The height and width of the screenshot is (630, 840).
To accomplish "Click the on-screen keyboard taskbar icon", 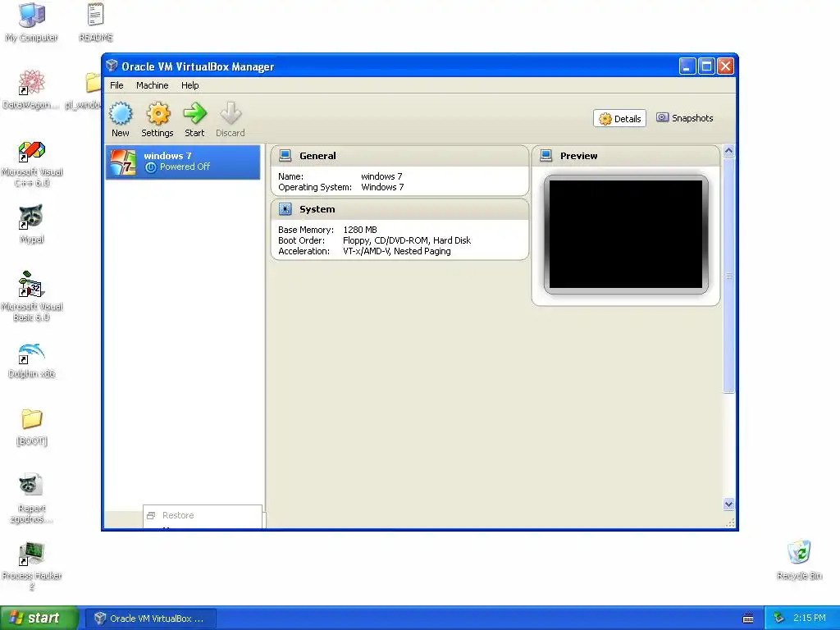I will pos(748,619).
